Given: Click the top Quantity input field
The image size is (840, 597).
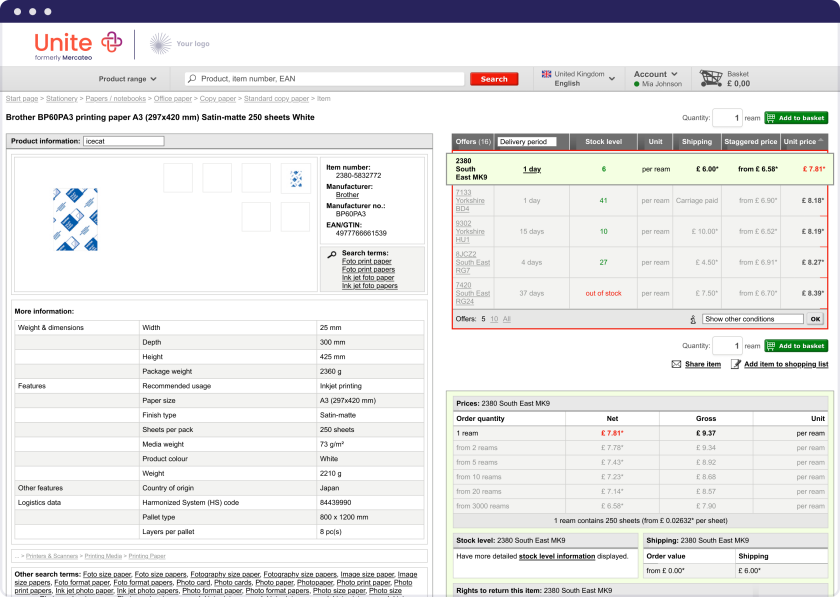Looking at the screenshot, I should click(727, 118).
